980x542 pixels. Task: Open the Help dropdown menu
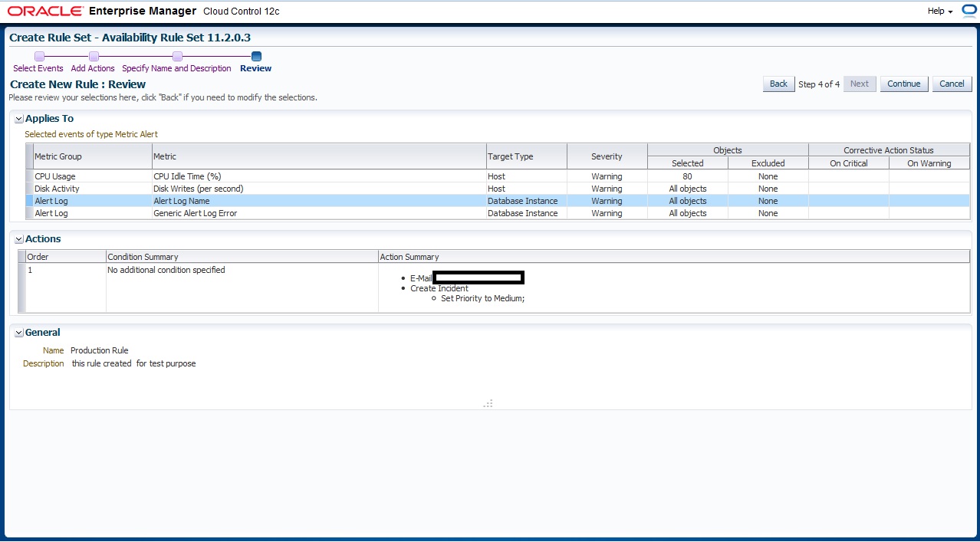tap(939, 11)
